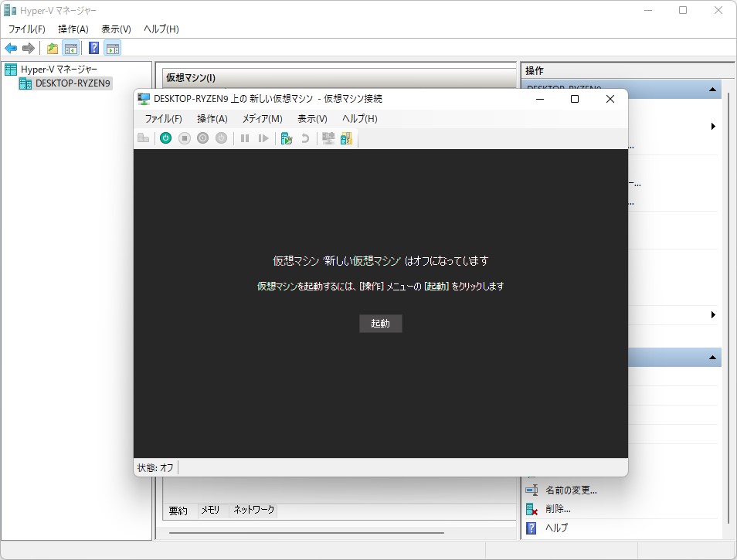Click the 起動 button to start the VM
Image resolution: width=737 pixels, height=560 pixels.
point(381,324)
